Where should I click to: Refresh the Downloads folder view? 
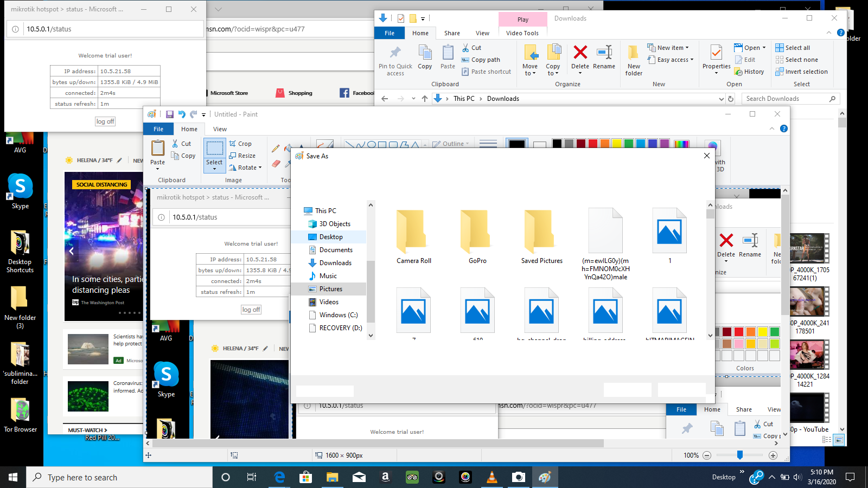pos(731,99)
